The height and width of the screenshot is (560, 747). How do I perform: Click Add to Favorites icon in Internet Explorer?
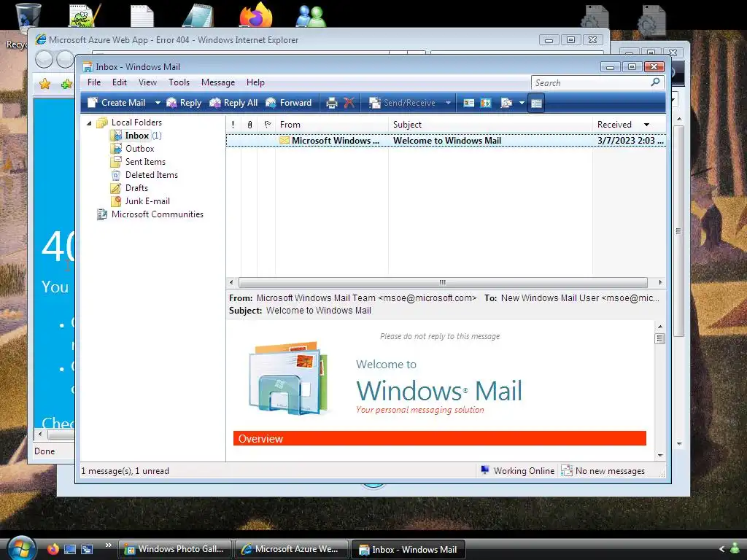(66, 85)
